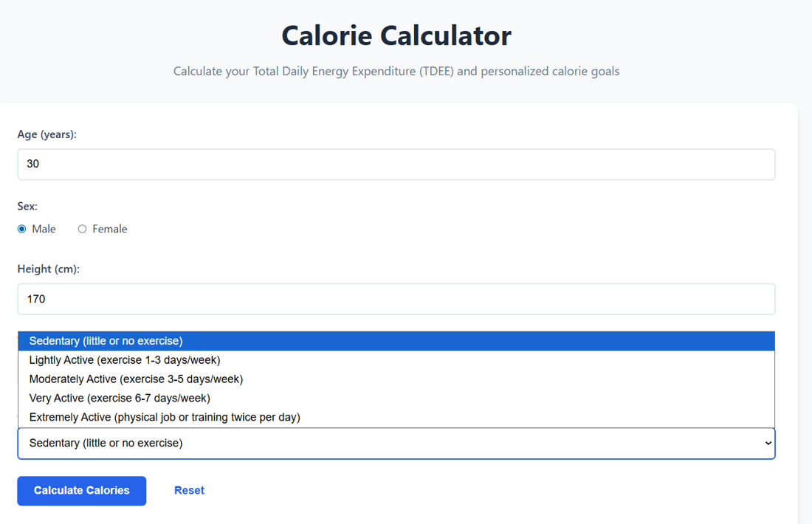Click the value 30 in Age field

32,164
